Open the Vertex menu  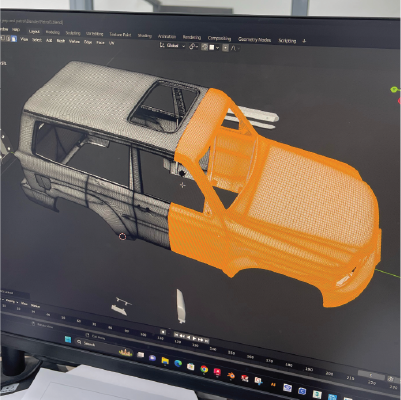74,41
